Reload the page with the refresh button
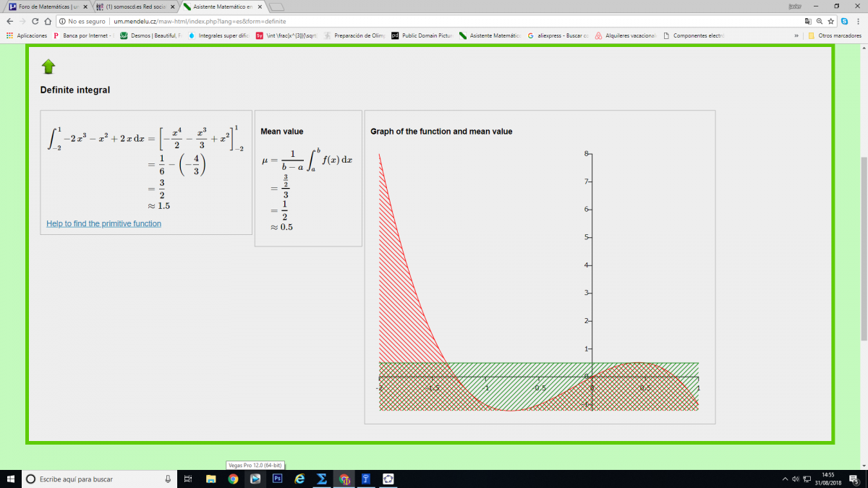The image size is (868, 488). click(x=47, y=22)
